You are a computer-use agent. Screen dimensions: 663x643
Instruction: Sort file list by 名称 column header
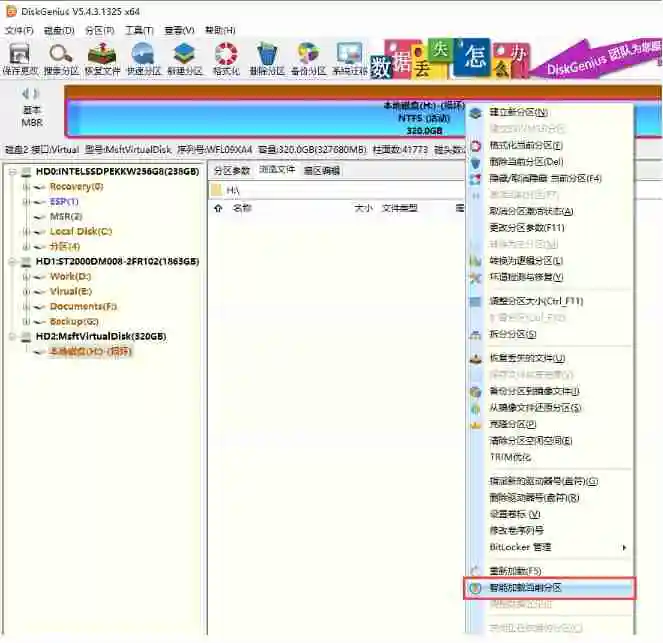[x=242, y=208]
